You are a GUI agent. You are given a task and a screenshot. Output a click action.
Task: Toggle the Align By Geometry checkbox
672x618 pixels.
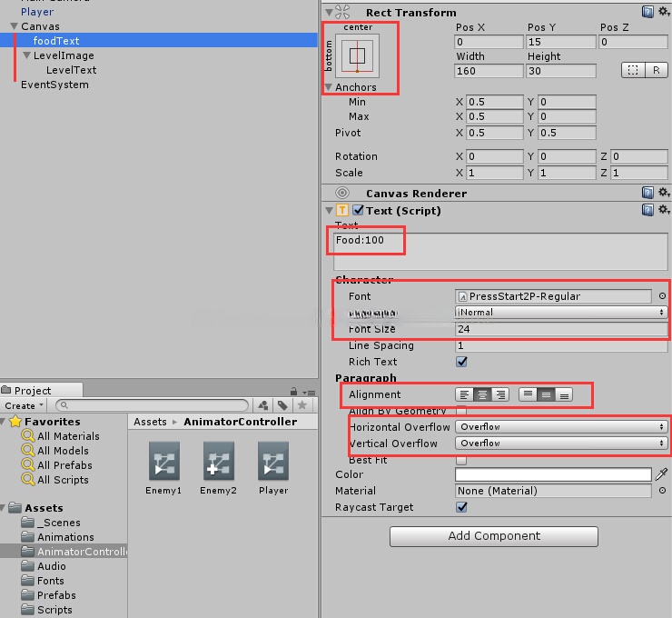coord(461,411)
